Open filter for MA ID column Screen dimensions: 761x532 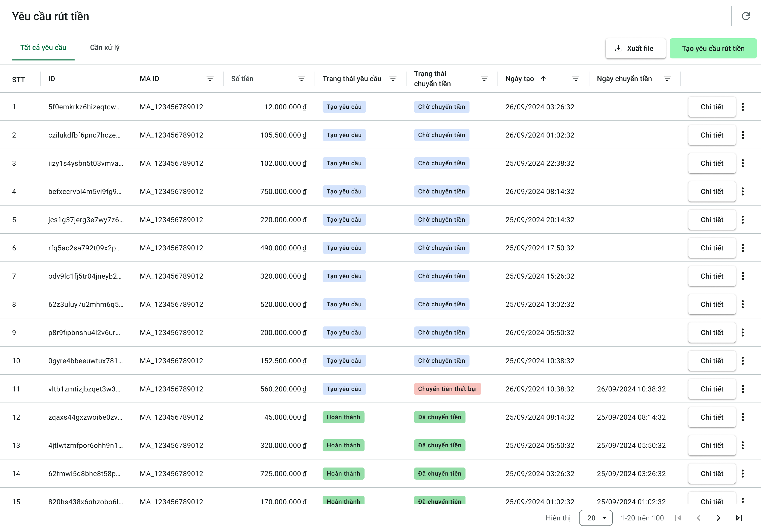(x=210, y=79)
